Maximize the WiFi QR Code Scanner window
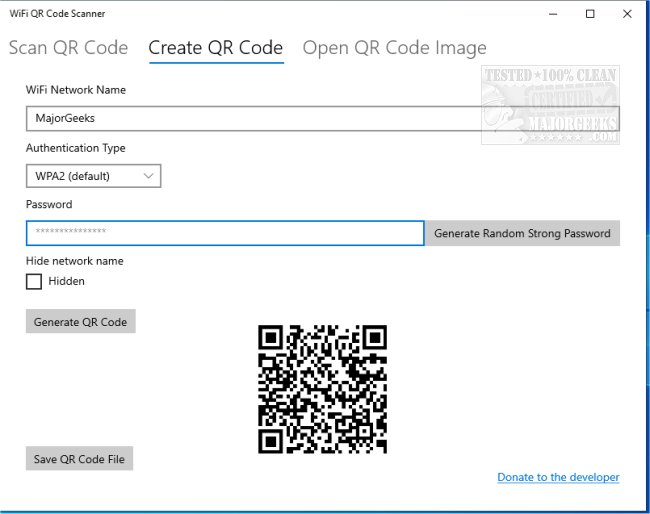This screenshot has width=650, height=514. pyautogui.click(x=590, y=14)
